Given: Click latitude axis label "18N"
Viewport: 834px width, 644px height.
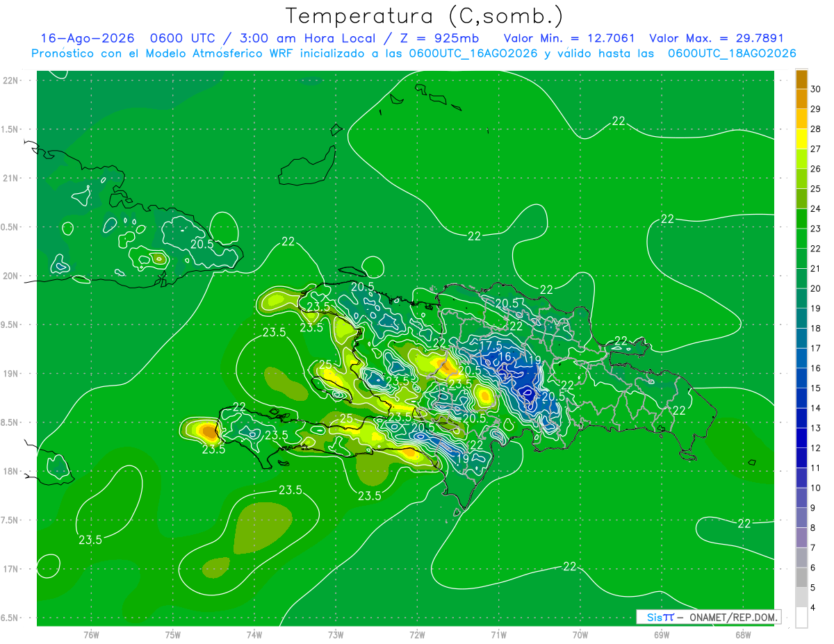Looking at the screenshot, I should 11,471.
